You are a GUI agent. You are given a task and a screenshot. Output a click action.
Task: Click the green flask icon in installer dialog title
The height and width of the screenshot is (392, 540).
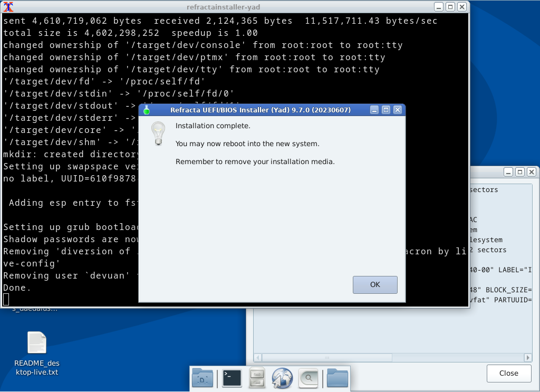point(147,110)
